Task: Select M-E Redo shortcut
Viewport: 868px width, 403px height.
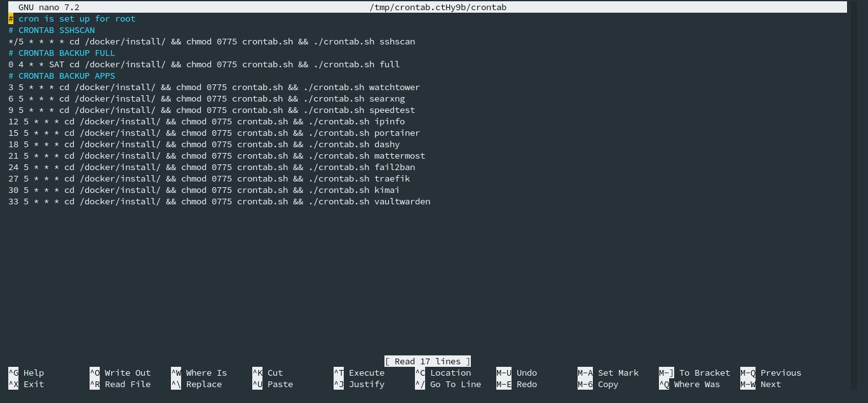Action: point(517,384)
